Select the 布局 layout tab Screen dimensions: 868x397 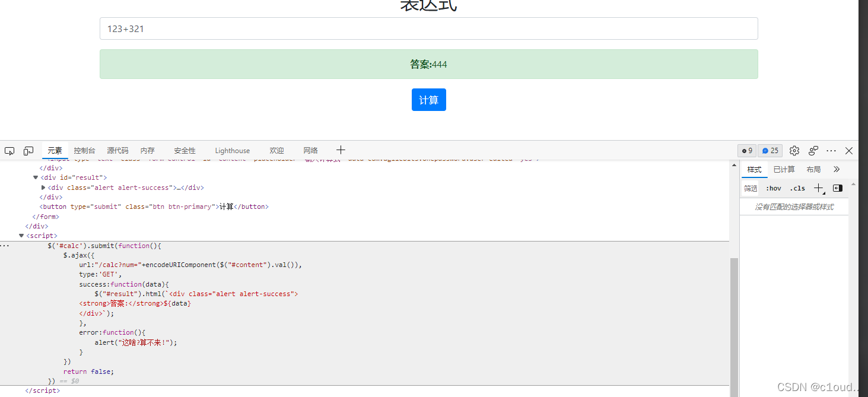coord(813,169)
